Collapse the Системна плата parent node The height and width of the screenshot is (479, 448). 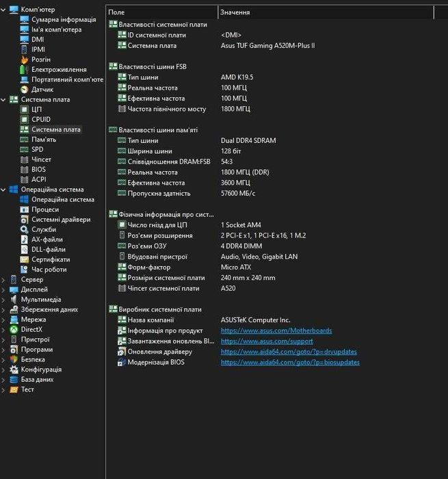[x=3, y=100]
